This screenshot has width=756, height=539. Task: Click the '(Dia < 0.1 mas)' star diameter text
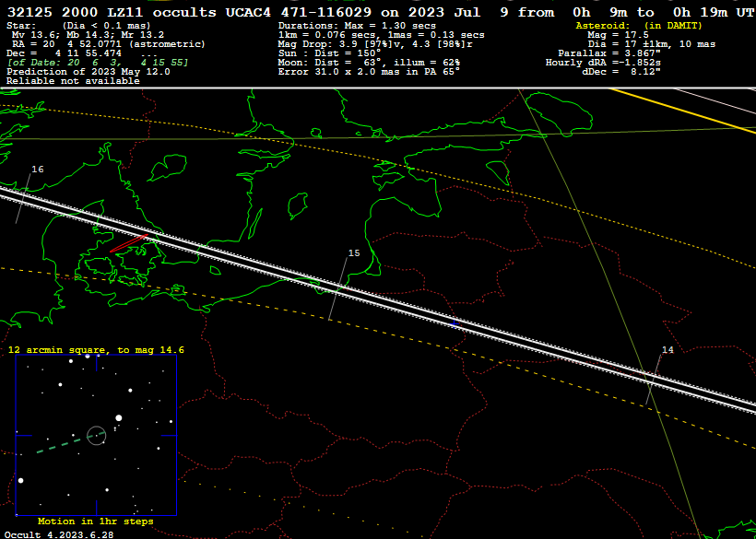(x=107, y=26)
